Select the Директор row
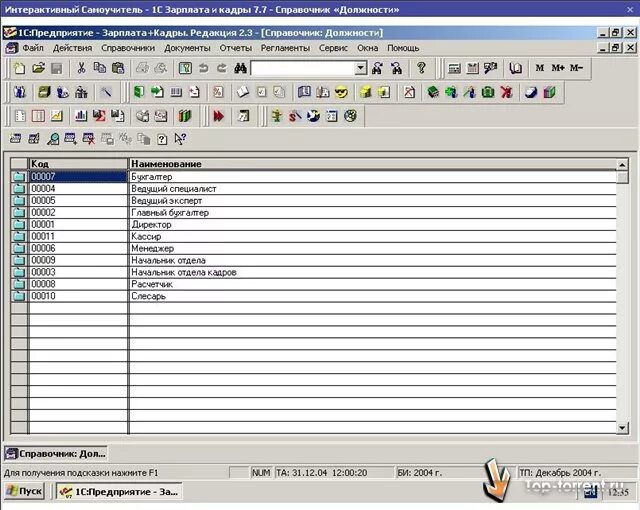Image resolution: width=640 pixels, height=510 pixels. click(313, 224)
